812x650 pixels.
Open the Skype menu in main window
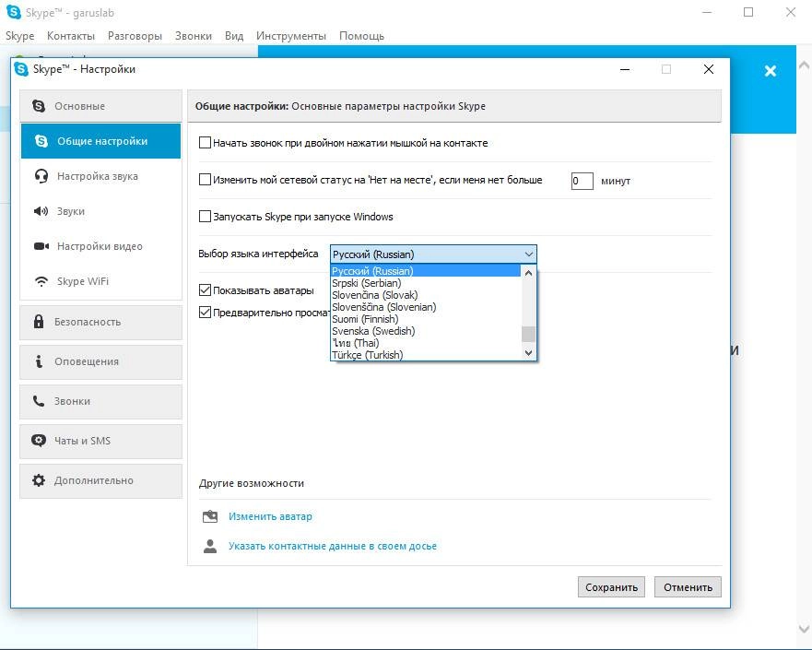coord(19,36)
